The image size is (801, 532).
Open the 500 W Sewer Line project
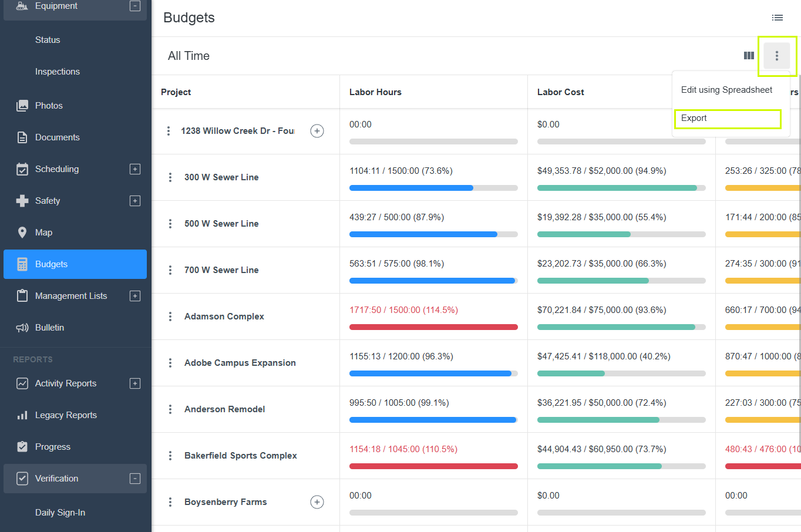(221, 224)
